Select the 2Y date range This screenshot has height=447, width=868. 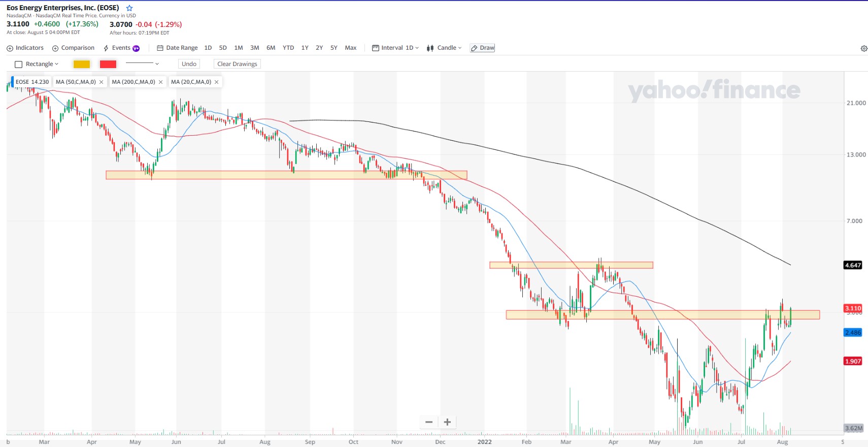point(319,48)
